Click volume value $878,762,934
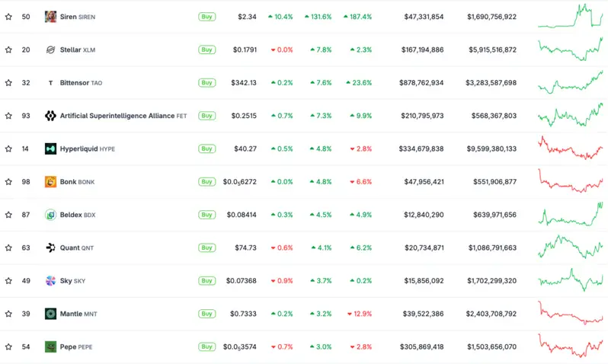 [421, 82]
